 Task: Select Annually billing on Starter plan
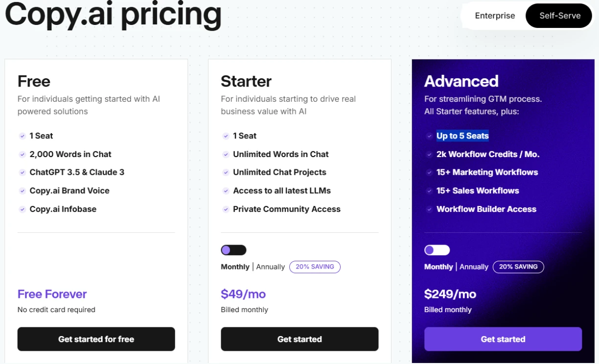click(x=270, y=267)
